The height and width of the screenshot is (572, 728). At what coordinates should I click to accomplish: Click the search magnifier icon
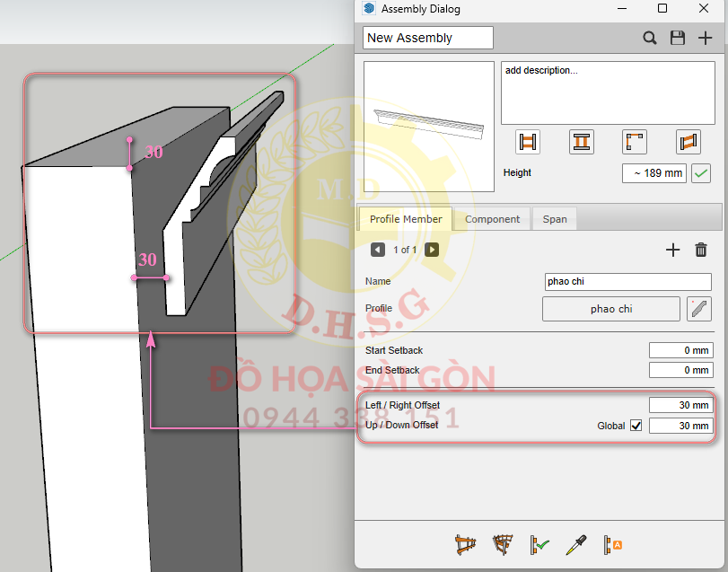coord(650,38)
